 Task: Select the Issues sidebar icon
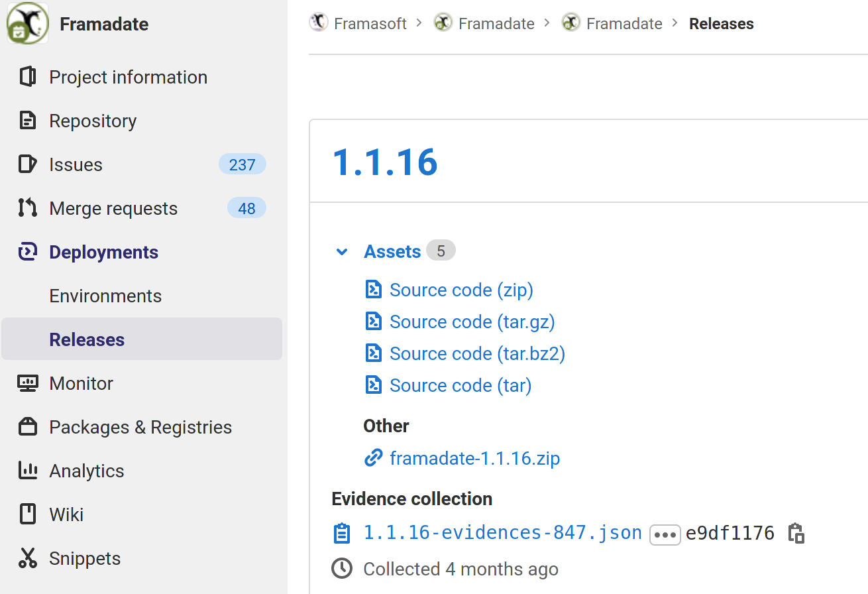(27, 164)
